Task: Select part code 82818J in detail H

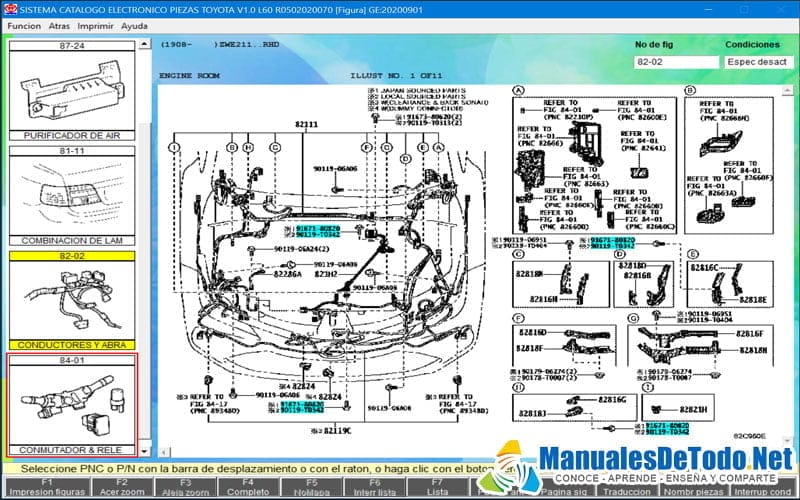Action: coord(532,413)
